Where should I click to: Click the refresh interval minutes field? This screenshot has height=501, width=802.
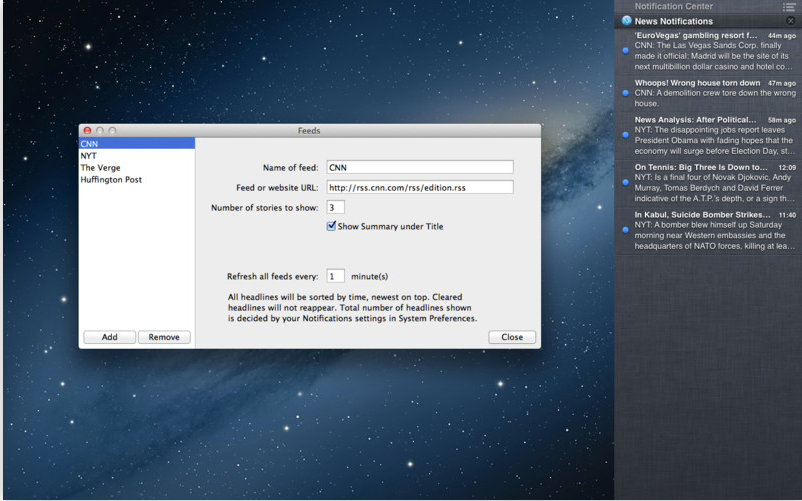(x=335, y=276)
